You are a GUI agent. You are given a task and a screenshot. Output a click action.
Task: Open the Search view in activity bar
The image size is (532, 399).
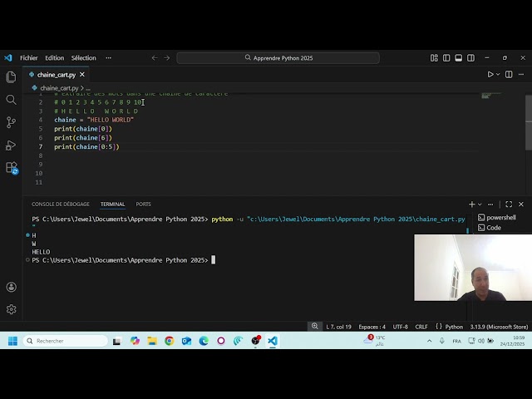(11, 100)
